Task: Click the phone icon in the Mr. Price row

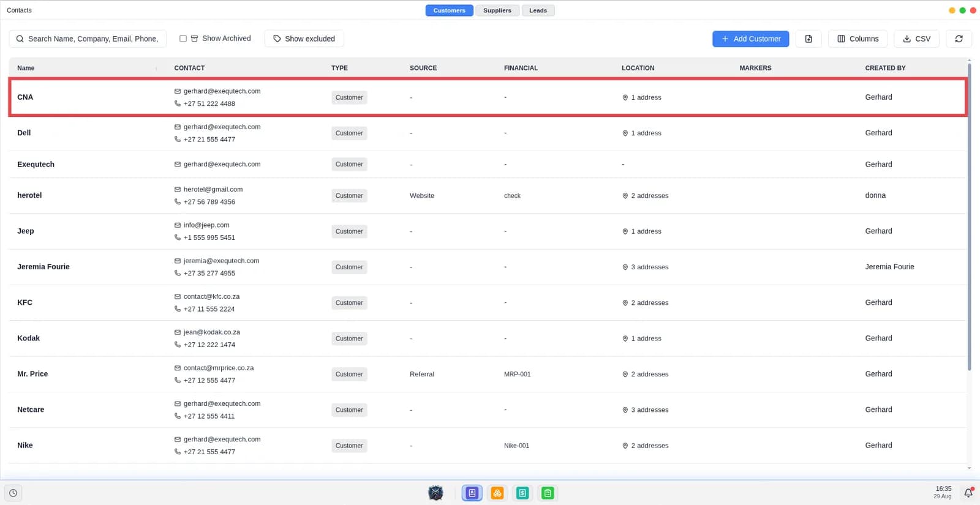Action: pyautogui.click(x=178, y=380)
